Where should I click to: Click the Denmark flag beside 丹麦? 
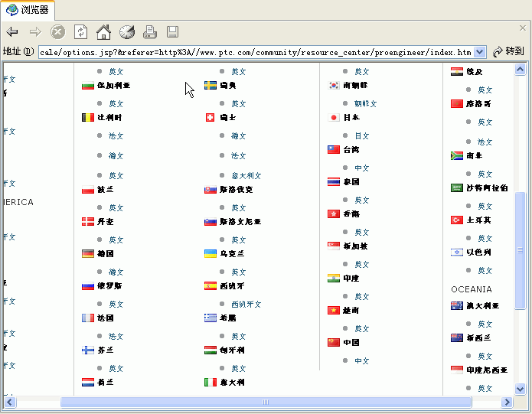88,222
